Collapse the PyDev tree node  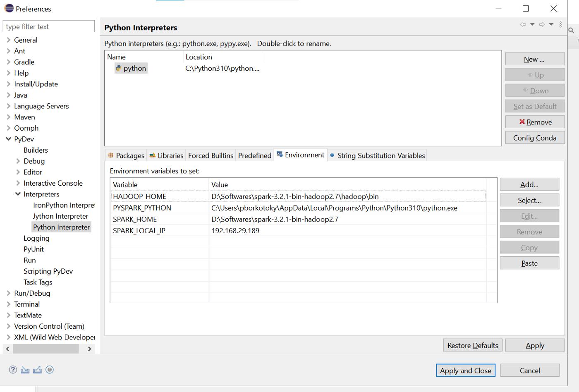[x=8, y=139]
